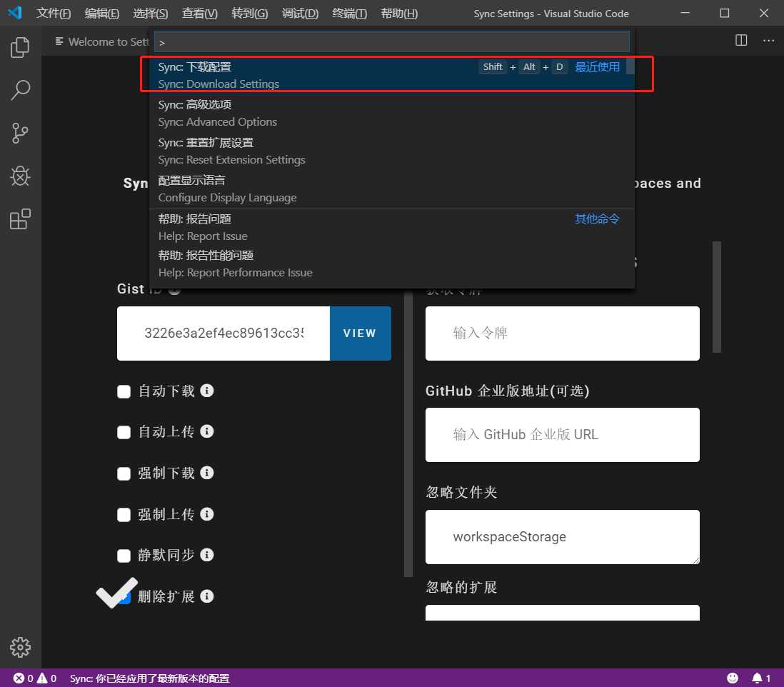Open the Source Control view
The image size is (784, 687).
tap(20, 133)
